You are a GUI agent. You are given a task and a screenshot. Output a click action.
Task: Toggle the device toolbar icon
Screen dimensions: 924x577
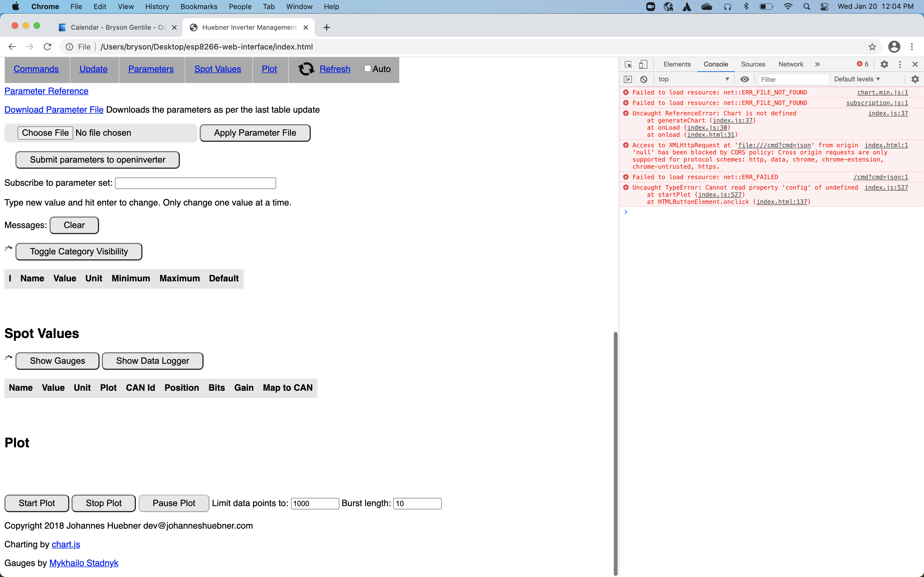(643, 65)
